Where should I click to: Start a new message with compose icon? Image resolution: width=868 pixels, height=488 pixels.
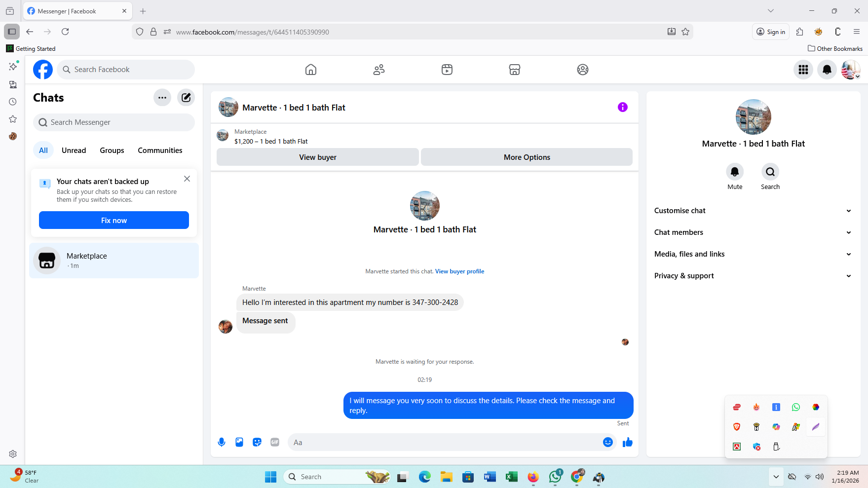pos(186,98)
